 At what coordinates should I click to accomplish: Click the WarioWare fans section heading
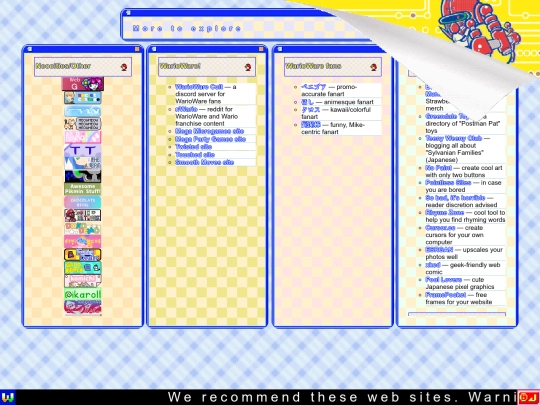click(313, 66)
